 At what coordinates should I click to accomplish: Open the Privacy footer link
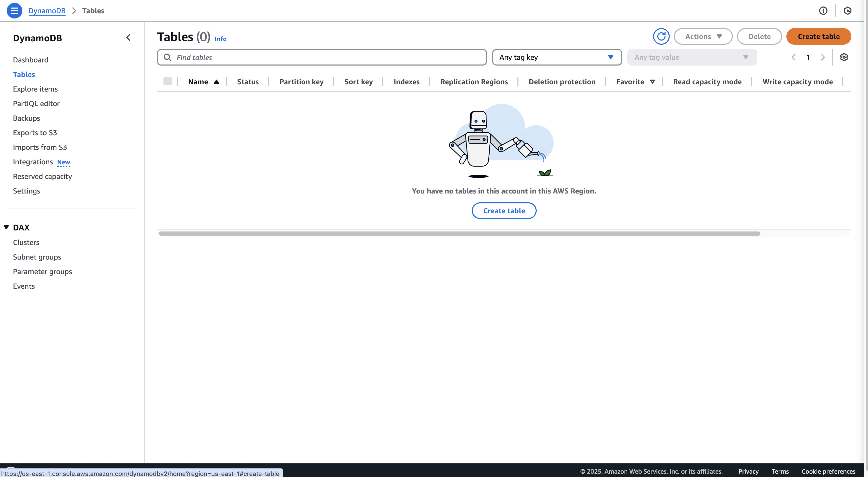(748, 471)
